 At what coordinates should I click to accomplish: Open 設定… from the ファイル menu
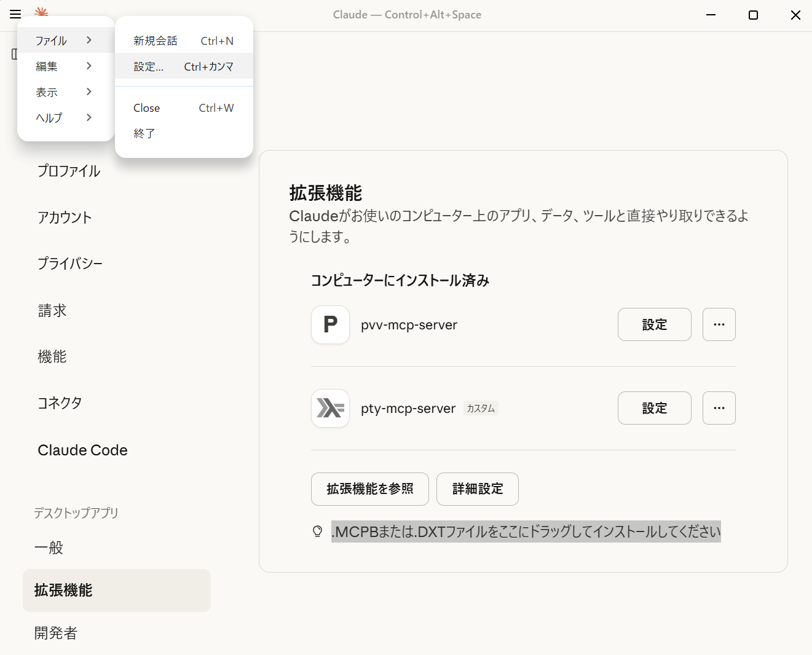pos(148,66)
